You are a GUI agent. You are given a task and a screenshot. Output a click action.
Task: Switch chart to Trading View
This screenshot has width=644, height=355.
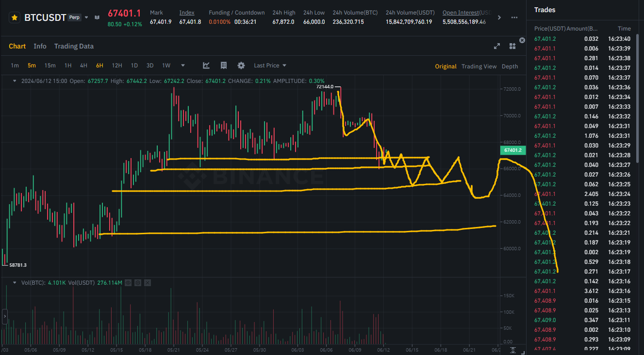click(x=479, y=66)
